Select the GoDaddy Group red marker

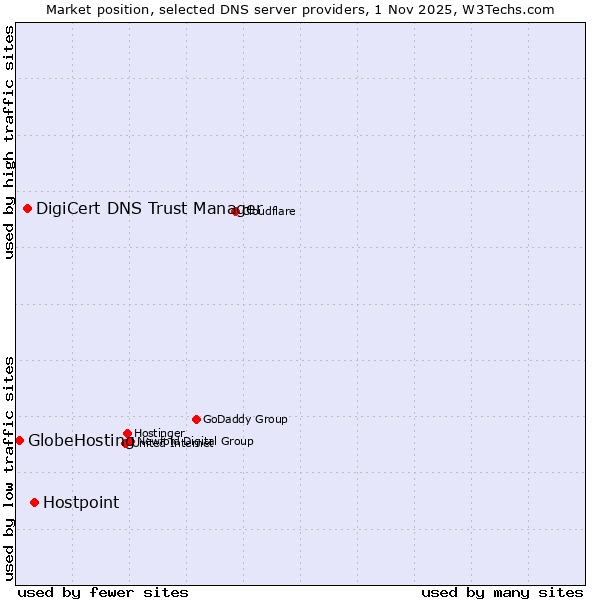coord(196,419)
